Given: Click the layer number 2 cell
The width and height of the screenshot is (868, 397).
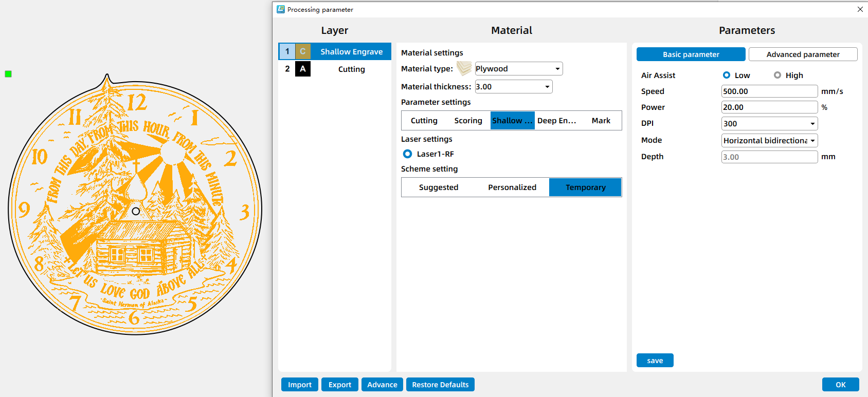Looking at the screenshot, I should [x=287, y=69].
